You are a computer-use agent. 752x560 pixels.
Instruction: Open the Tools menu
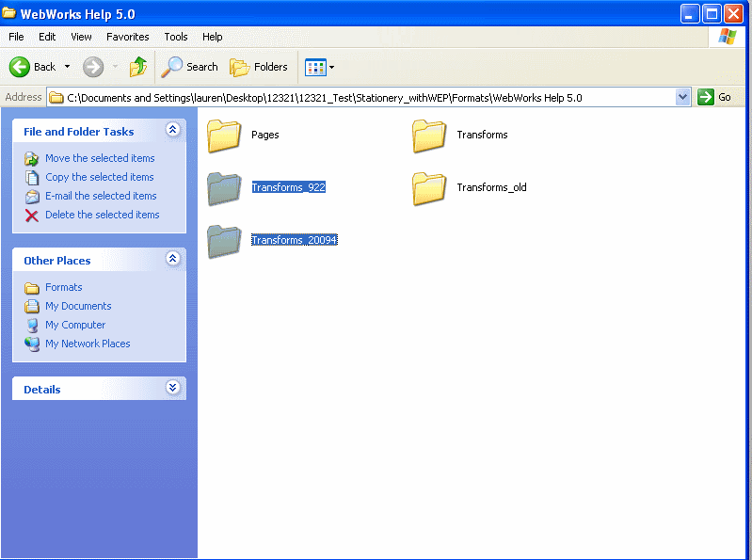click(x=176, y=37)
